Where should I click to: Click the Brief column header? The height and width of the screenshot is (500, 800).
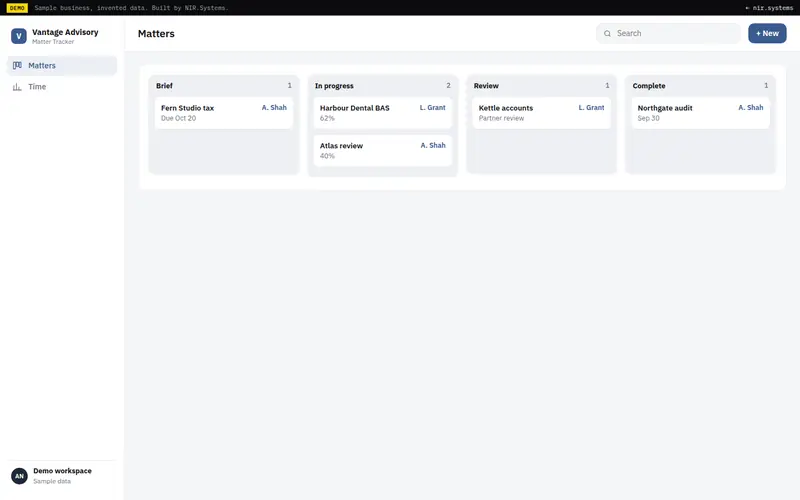tap(164, 86)
